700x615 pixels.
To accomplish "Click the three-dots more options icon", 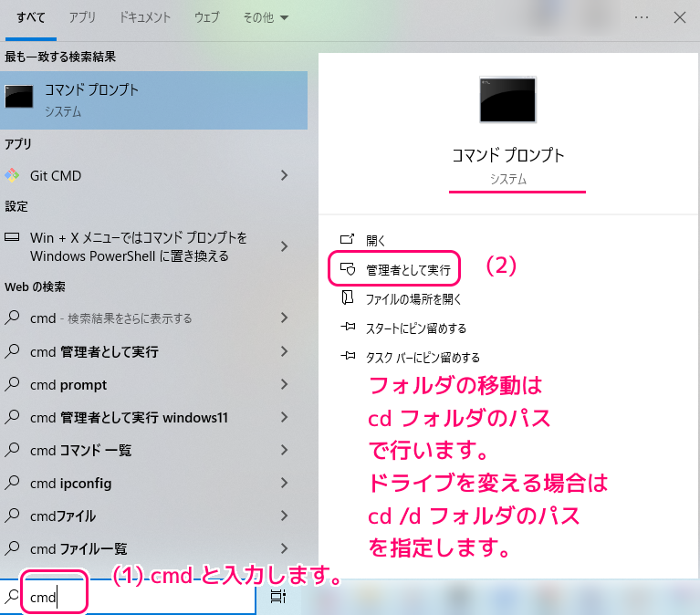I will pyautogui.click(x=642, y=17).
